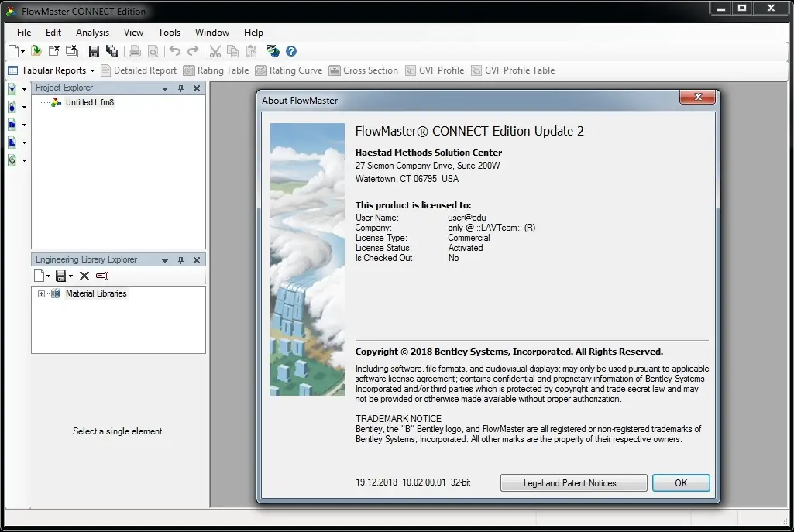Image resolution: width=794 pixels, height=532 pixels.
Task: Open the Help menu
Action: (x=253, y=33)
